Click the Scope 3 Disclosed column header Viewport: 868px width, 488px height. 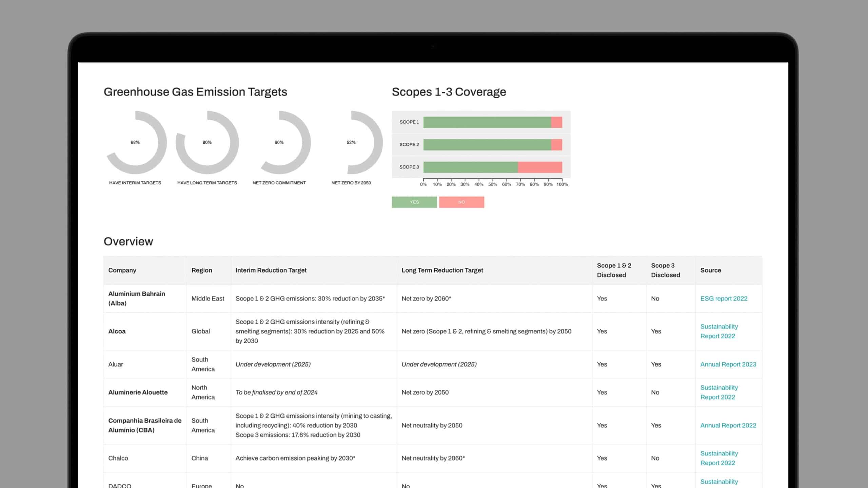pos(665,270)
